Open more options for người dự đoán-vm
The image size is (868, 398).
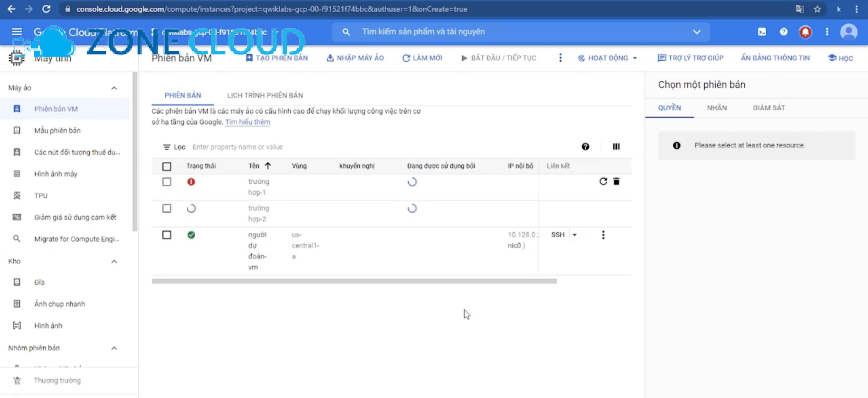coord(603,235)
